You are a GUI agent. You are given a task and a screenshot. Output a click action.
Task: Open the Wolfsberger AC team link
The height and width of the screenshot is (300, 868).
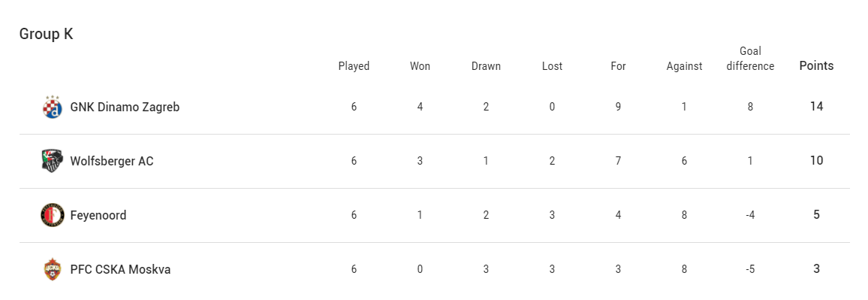[112, 162]
